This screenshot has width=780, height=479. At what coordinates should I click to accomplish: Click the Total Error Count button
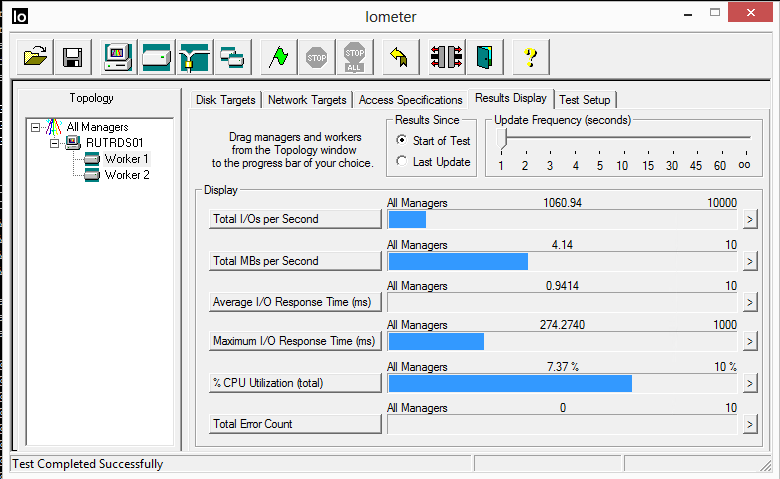[x=295, y=424]
